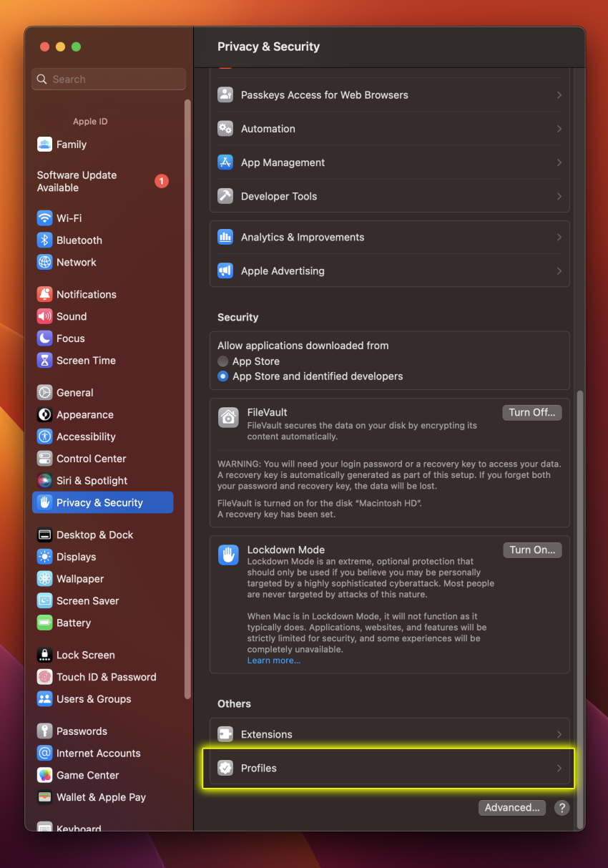Expand the Apple Advertising row chevron
This screenshot has height=868, width=608.
point(559,271)
